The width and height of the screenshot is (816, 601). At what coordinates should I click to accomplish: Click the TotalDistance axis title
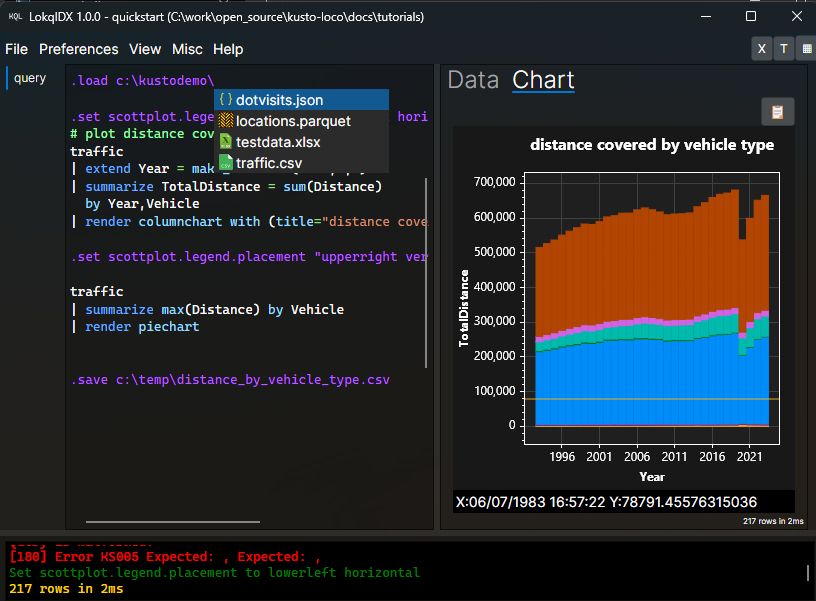pyautogui.click(x=463, y=308)
